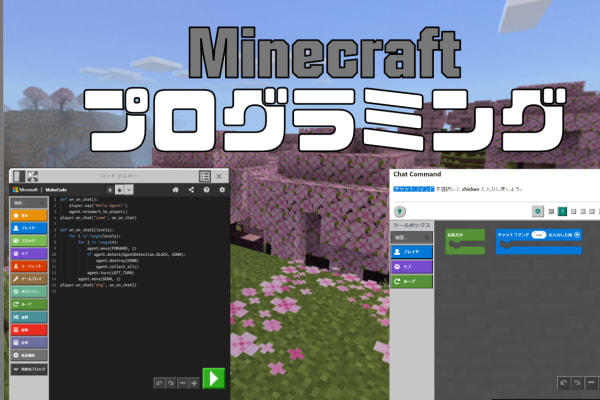Open the editor language dropdown arrow

point(129,190)
